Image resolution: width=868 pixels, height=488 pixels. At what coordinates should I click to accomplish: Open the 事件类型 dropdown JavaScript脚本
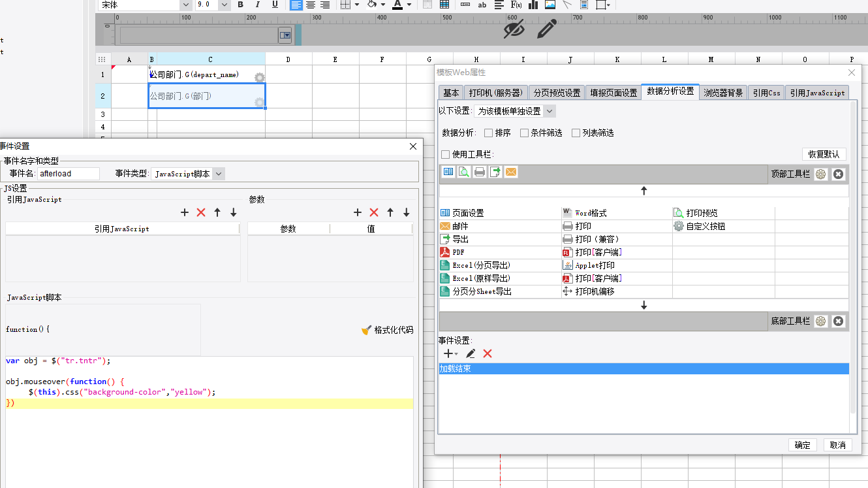click(188, 174)
